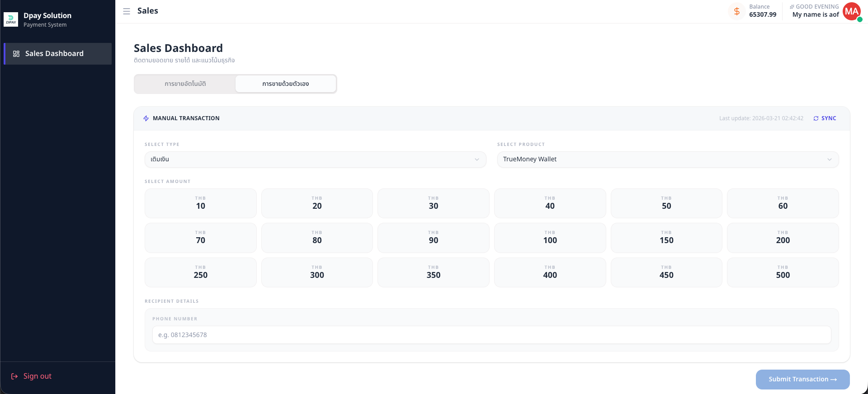Screen dimensions: 868x394
Task: Click the lightning bolt Manual Transaction icon
Action: coord(146,118)
